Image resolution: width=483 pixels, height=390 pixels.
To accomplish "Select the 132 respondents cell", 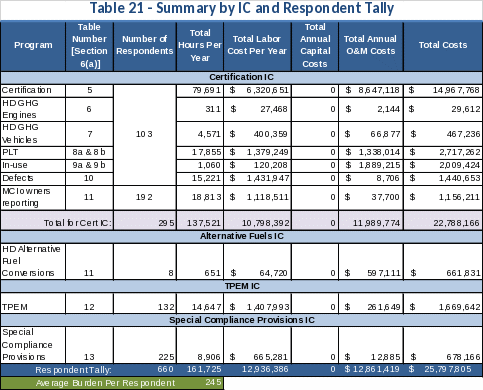I will (145, 303).
